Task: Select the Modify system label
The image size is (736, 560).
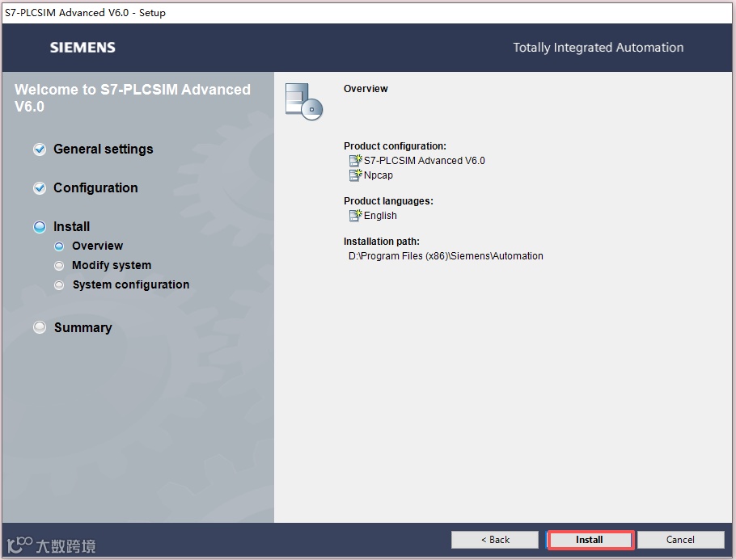Action: coord(112,266)
